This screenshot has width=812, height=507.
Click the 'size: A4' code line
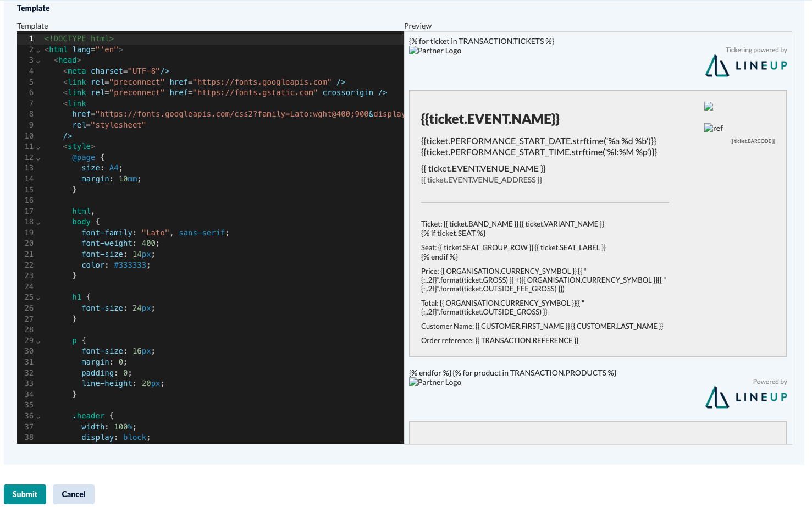point(102,168)
